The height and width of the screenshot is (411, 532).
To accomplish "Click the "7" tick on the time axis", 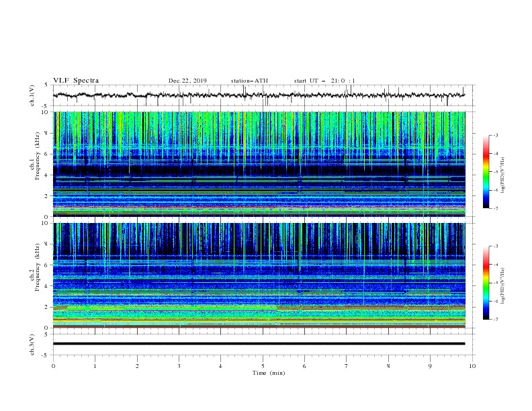I will (x=347, y=366).
